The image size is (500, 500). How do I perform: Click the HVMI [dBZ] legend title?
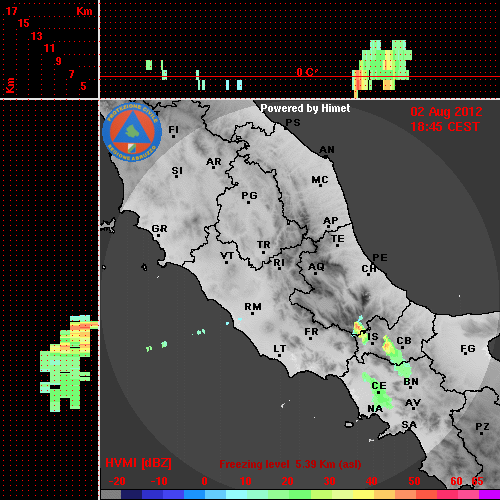138,463
